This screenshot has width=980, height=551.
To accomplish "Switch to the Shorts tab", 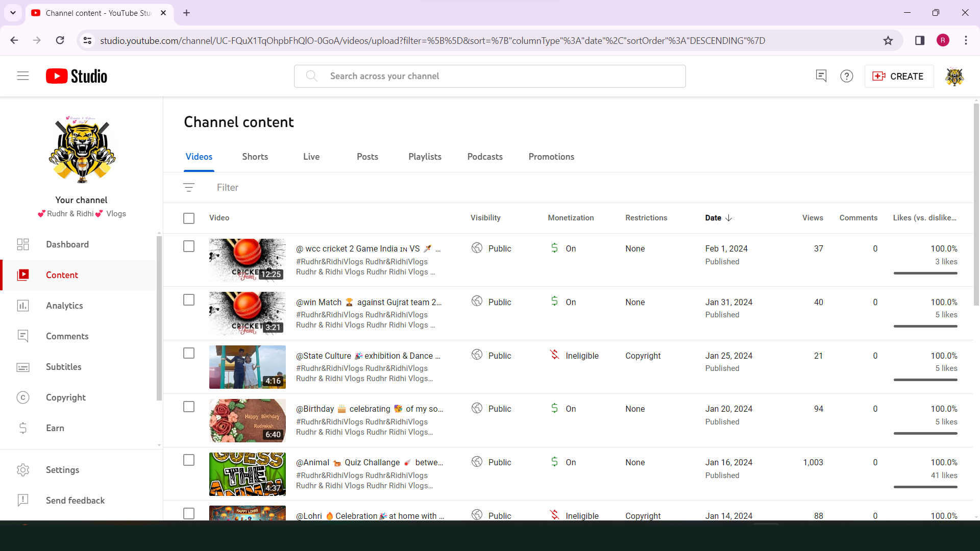I will click(x=255, y=157).
